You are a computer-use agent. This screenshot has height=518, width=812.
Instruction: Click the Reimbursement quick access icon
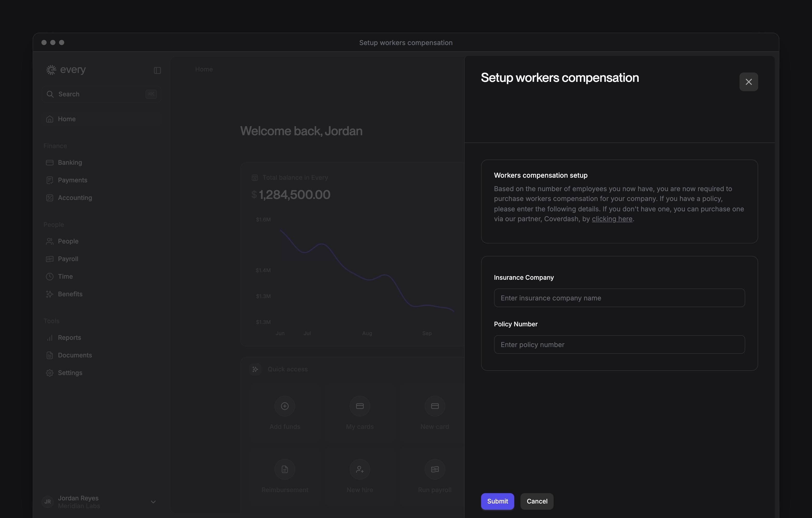[x=285, y=469]
